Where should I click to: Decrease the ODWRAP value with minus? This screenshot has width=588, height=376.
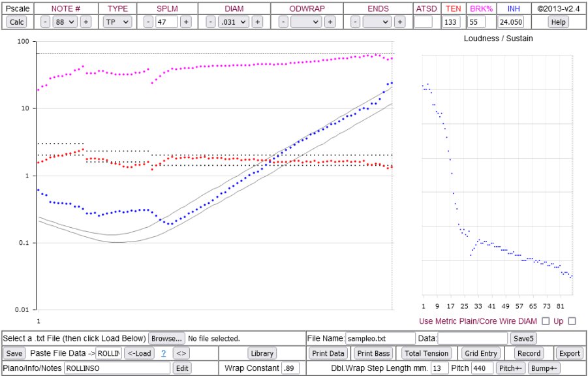(283, 22)
